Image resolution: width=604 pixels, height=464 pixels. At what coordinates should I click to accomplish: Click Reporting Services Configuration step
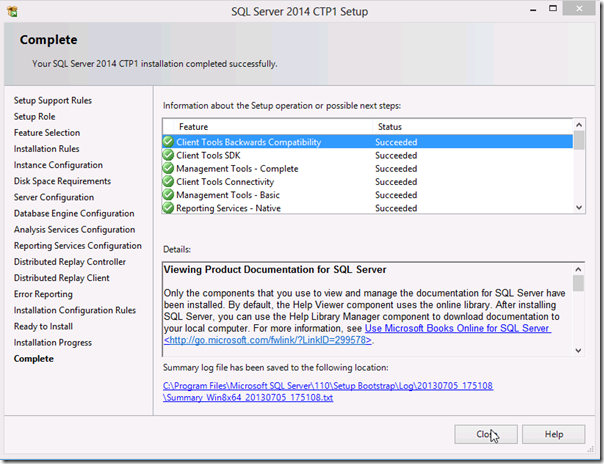[78, 246]
